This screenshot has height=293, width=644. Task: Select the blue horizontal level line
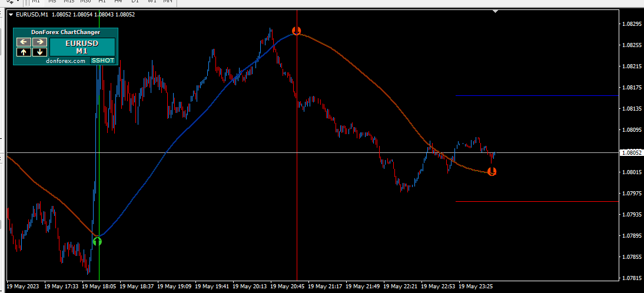[537, 96]
